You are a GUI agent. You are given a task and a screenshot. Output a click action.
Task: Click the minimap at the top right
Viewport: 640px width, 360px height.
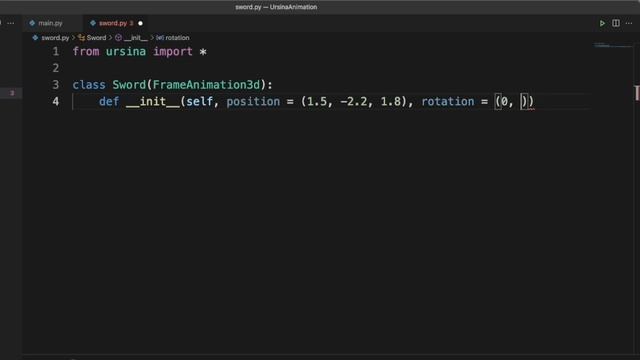click(612, 45)
